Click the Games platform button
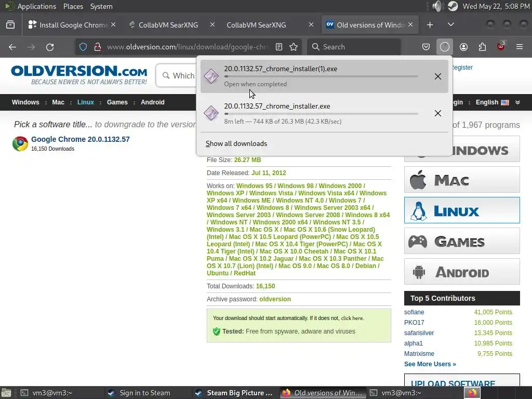This screenshot has width=532, height=399. [x=462, y=241]
